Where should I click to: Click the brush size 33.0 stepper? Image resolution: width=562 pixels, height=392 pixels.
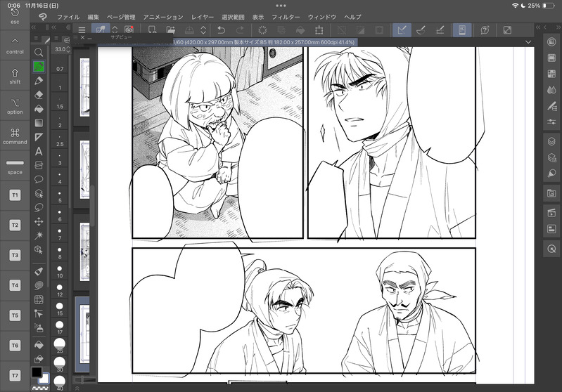tap(68, 49)
